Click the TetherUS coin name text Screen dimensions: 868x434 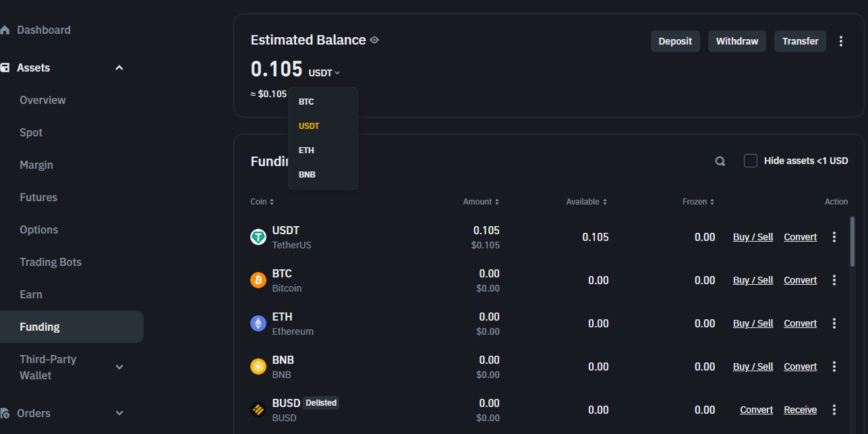point(292,245)
